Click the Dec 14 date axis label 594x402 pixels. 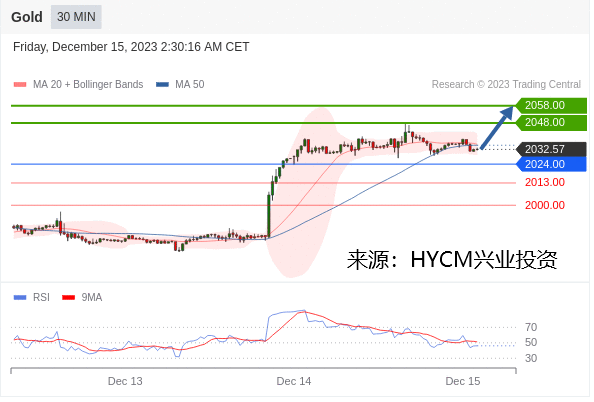click(294, 382)
